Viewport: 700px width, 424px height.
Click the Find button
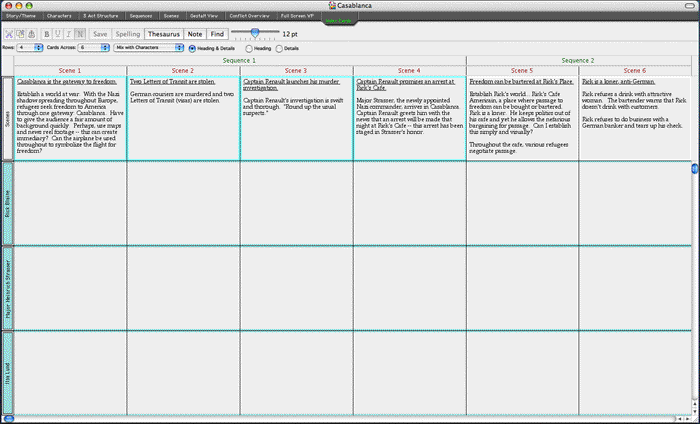(x=217, y=34)
